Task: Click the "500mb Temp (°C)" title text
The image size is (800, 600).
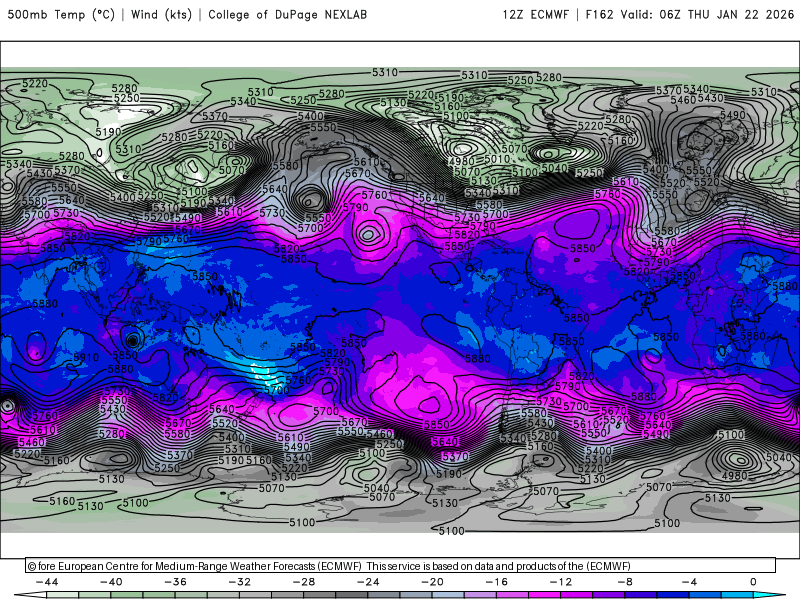Action: [x=61, y=15]
